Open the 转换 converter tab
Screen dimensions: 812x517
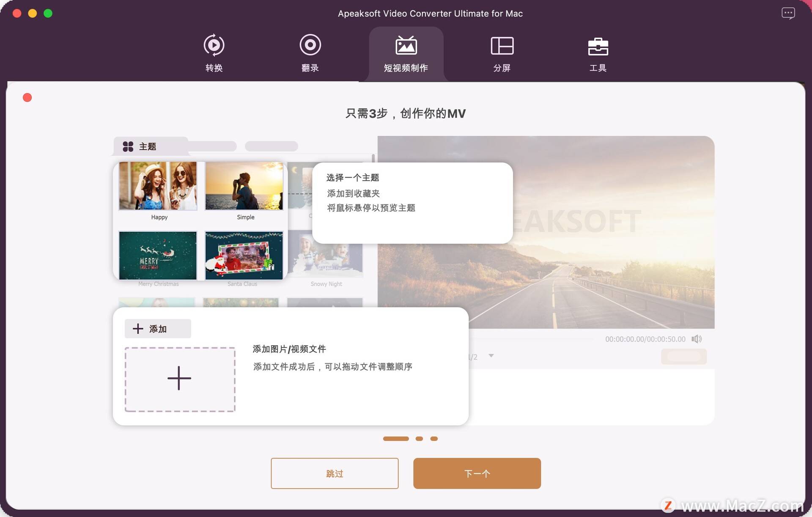(x=214, y=53)
